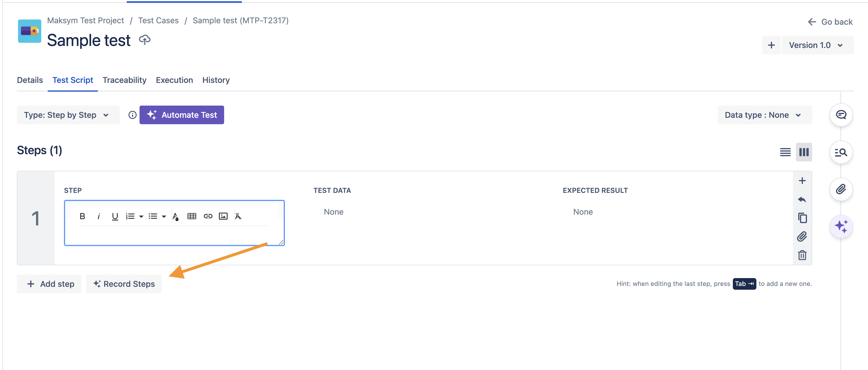Screen dimensions: 868x370
Task: Insert a table in step editor
Action: (x=192, y=216)
